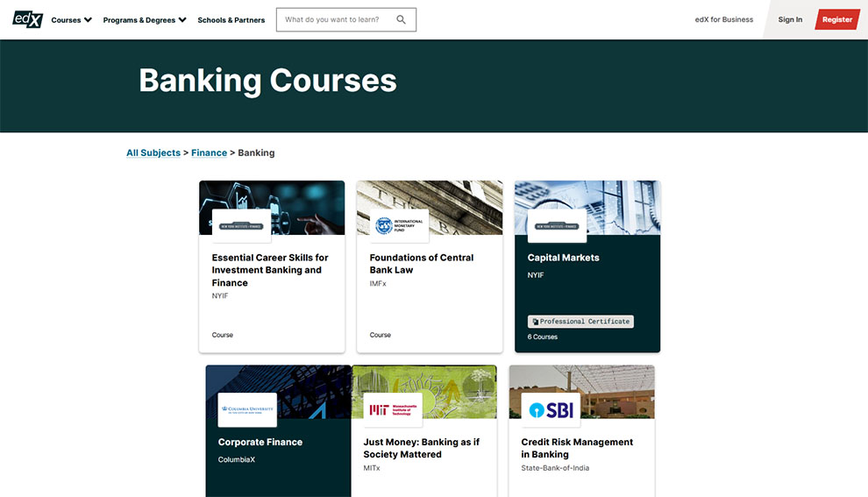
Task: Click the Banking Courses page heading
Action: [268, 81]
